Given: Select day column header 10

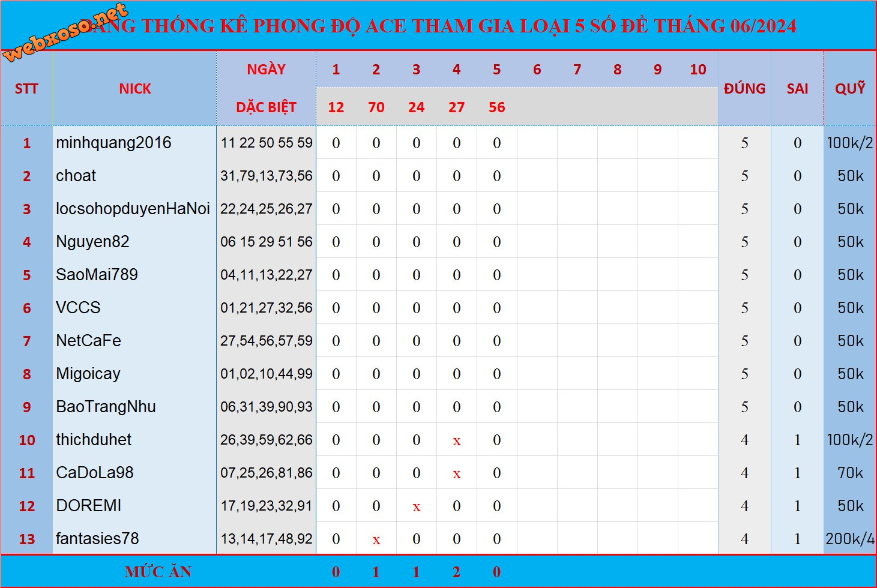Looking at the screenshot, I should pyautogui.click(x=698, y=70).
